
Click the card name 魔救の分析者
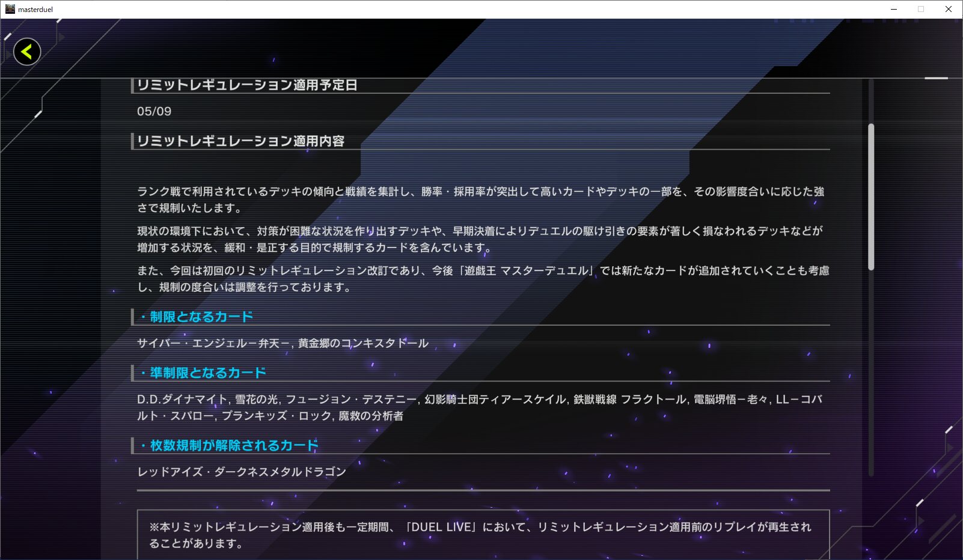tap(371, 416)
